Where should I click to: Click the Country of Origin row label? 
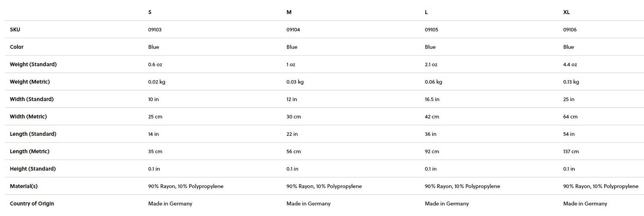32,204
